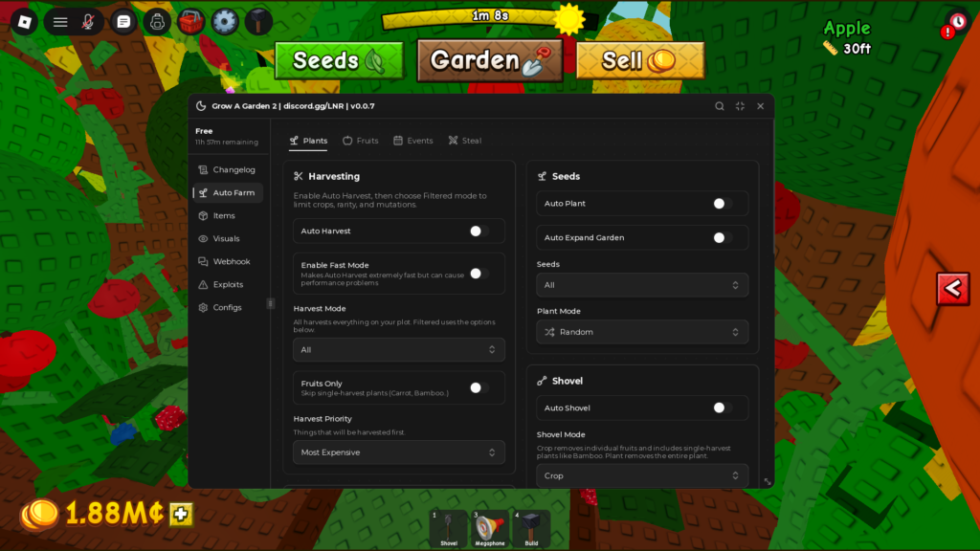Select Auto Farm in the sidebar
The height and width of the screenshot is (551, 980).
[228, 192]
